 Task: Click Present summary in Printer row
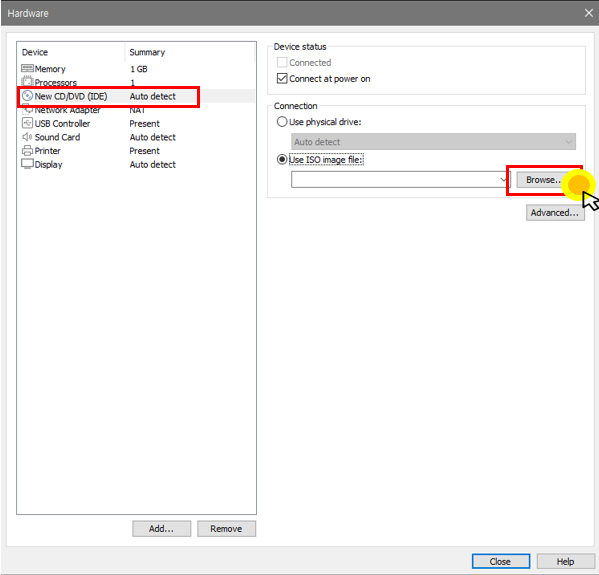pos(145,151)
